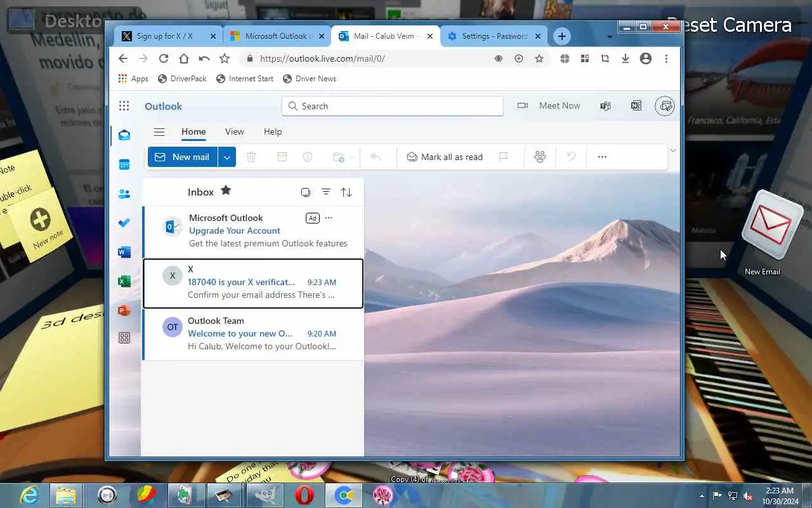The image size is (812, 508).
Task: Open the X verification code email
Action: (x=253, y=283)
